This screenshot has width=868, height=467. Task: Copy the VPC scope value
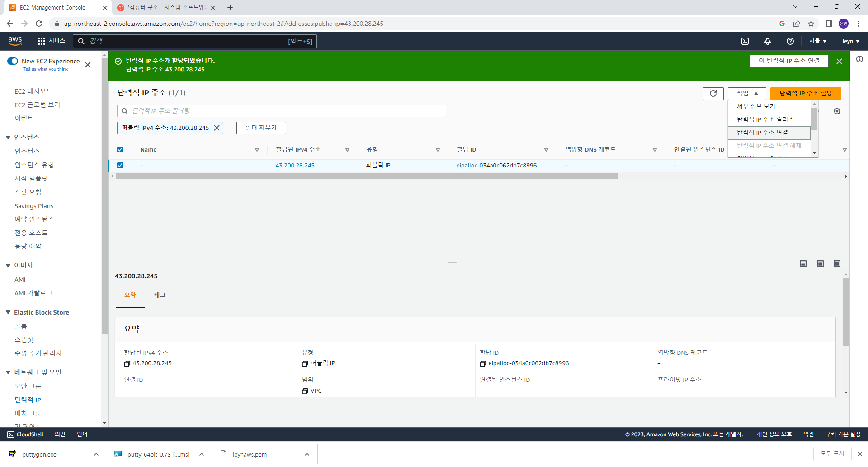pyautogui.click(x=305, y=391)
